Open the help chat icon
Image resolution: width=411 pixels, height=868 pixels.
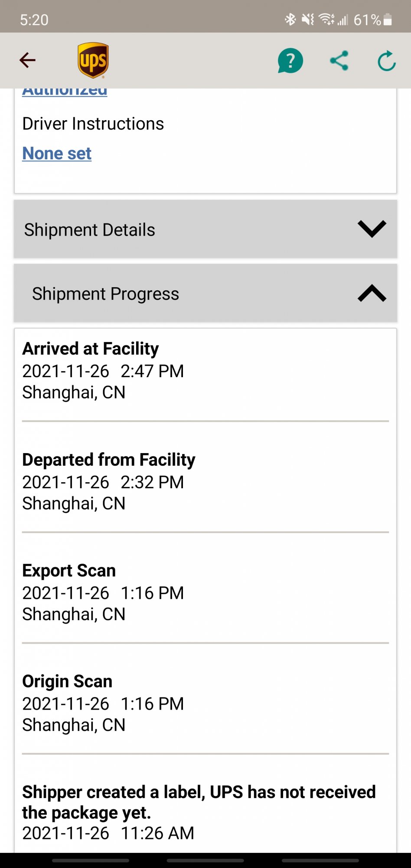pyautogui.click(x=290, y=60)
